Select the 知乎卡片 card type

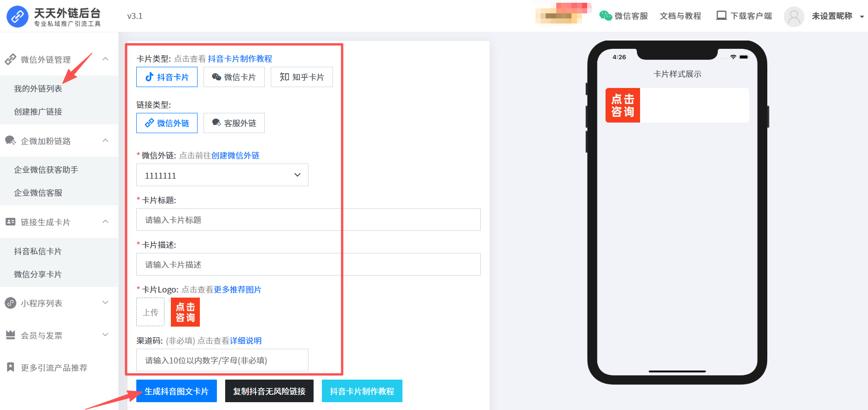click(302, 77)
